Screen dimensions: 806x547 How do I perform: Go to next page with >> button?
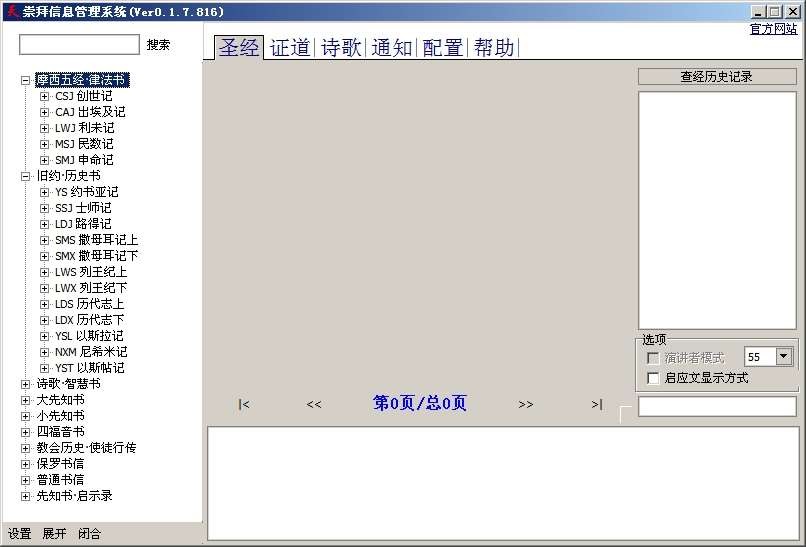[526, 405]
